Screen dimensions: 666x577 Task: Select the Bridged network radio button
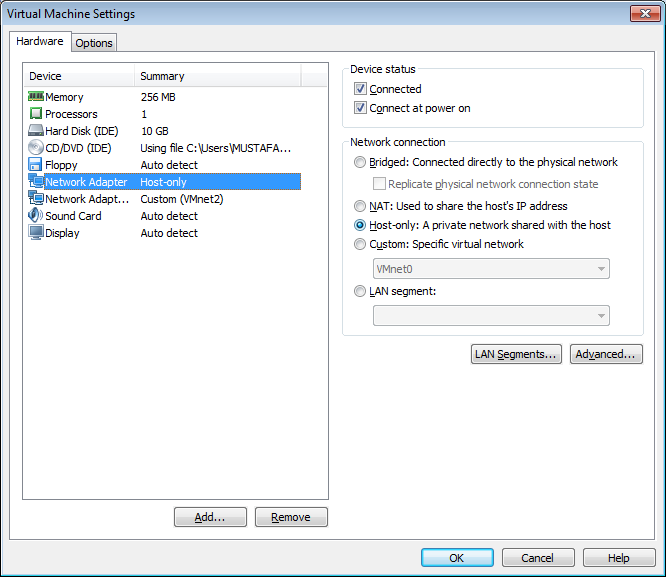(x=360, y=162)
